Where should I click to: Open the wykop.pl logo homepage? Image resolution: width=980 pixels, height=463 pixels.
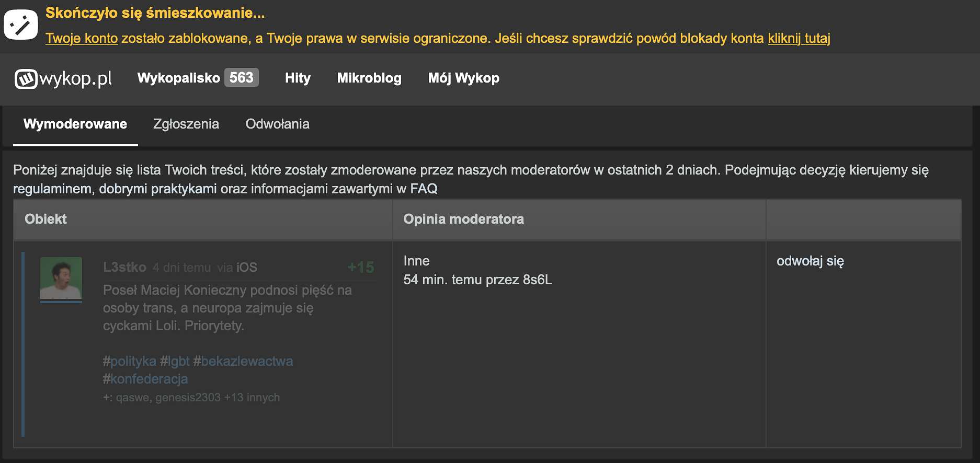coord(63,78)
